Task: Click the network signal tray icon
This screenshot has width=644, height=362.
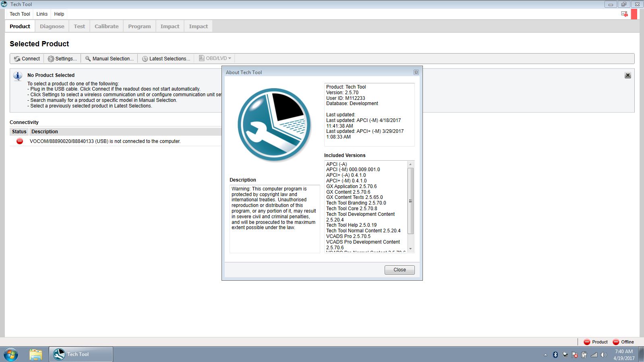Action: (594, 355)
